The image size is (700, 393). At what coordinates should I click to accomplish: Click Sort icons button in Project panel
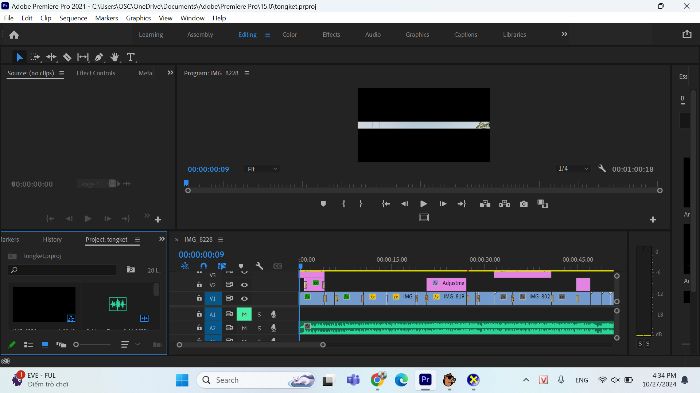tap(125, 344)
